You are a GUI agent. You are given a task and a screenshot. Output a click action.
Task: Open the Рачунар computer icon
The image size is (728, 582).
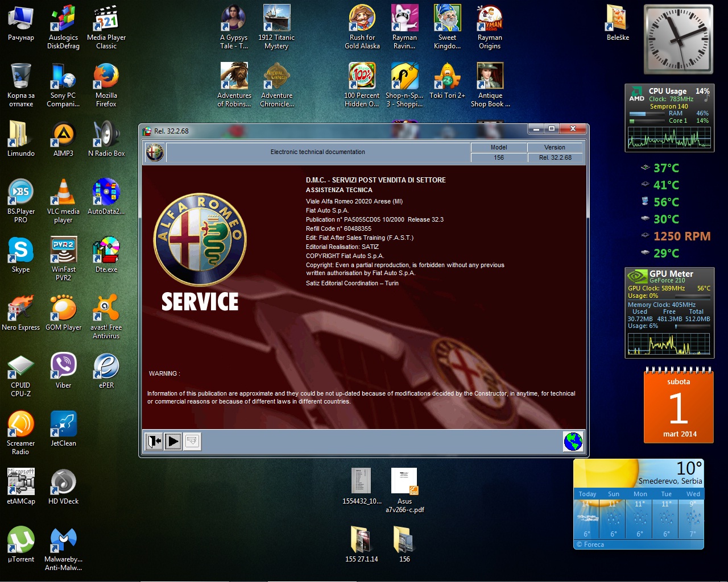click(21, 24)
